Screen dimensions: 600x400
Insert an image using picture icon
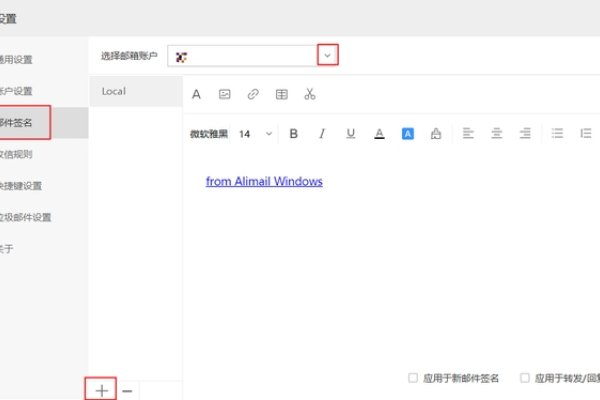pos(225,94)
